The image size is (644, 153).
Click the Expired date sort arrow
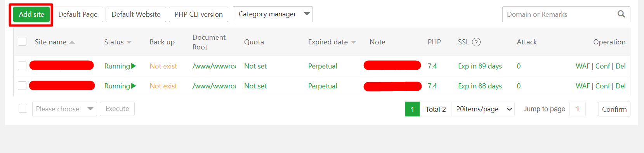[353, 42]
